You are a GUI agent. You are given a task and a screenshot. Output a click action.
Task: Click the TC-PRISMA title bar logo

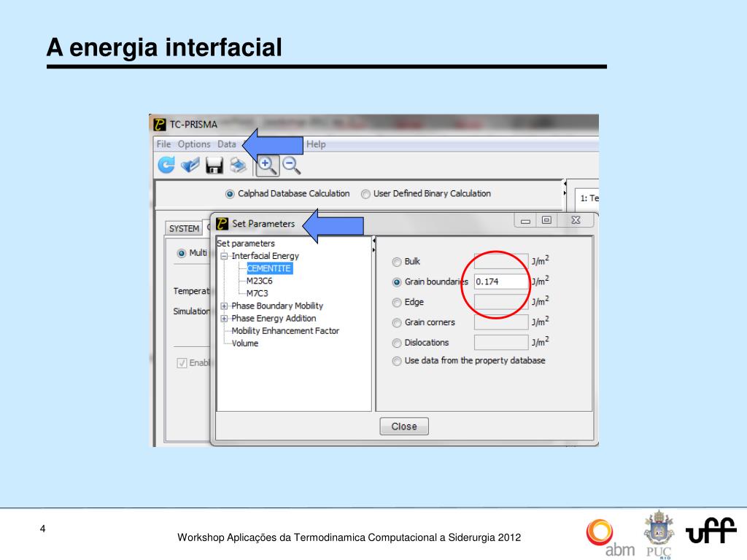coord(160,124)
